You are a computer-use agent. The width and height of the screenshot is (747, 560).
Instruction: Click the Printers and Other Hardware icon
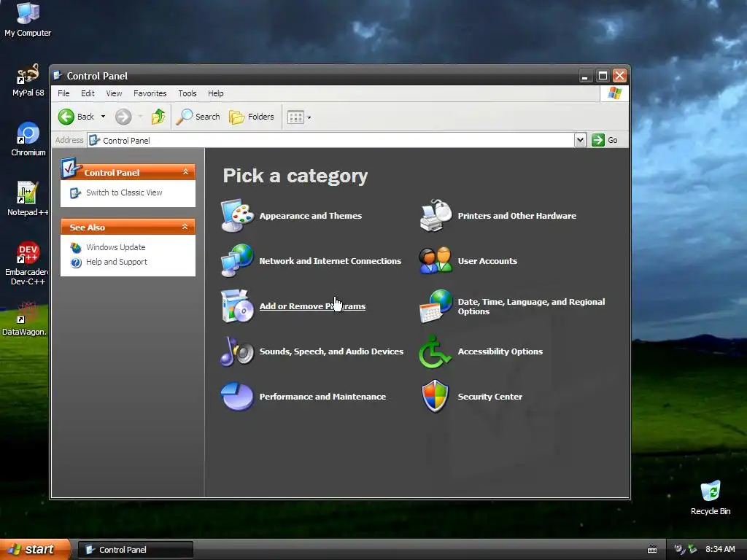click(436, 216)
